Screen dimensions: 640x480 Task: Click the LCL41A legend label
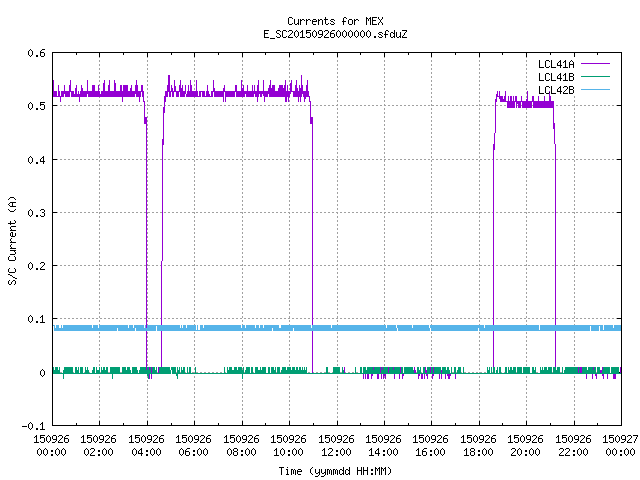tap(556, 64)
